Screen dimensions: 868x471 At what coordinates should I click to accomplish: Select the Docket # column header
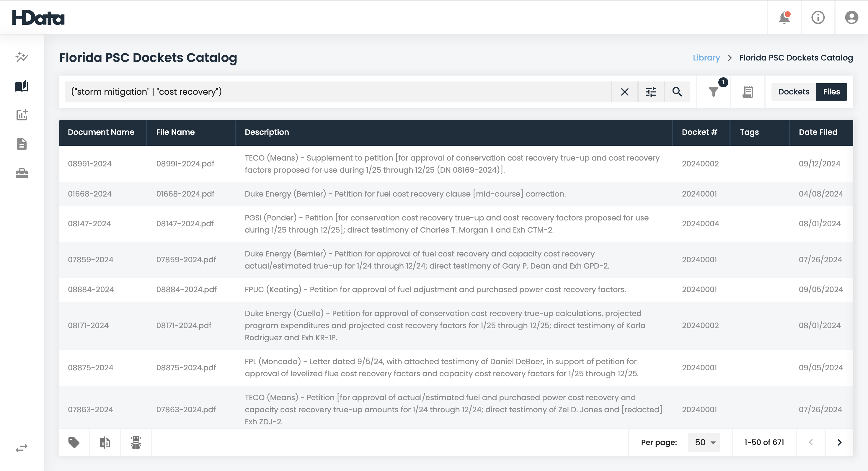pos(700,132)
